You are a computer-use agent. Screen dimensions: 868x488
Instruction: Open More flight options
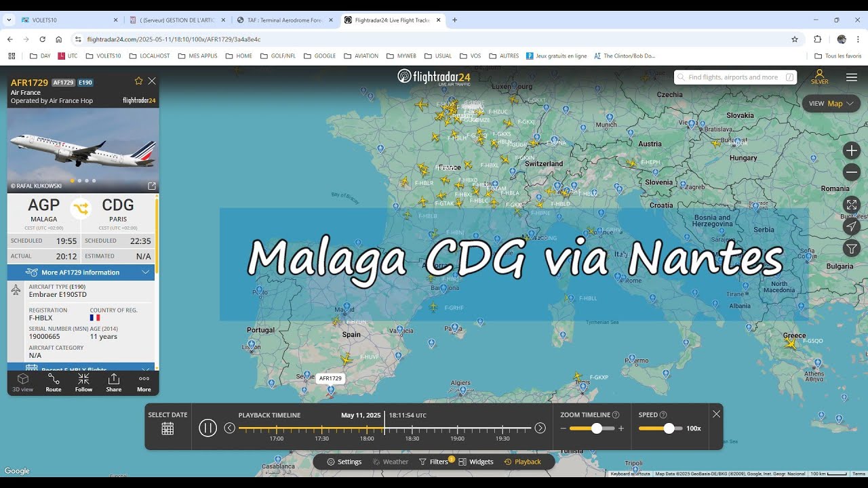144,383
